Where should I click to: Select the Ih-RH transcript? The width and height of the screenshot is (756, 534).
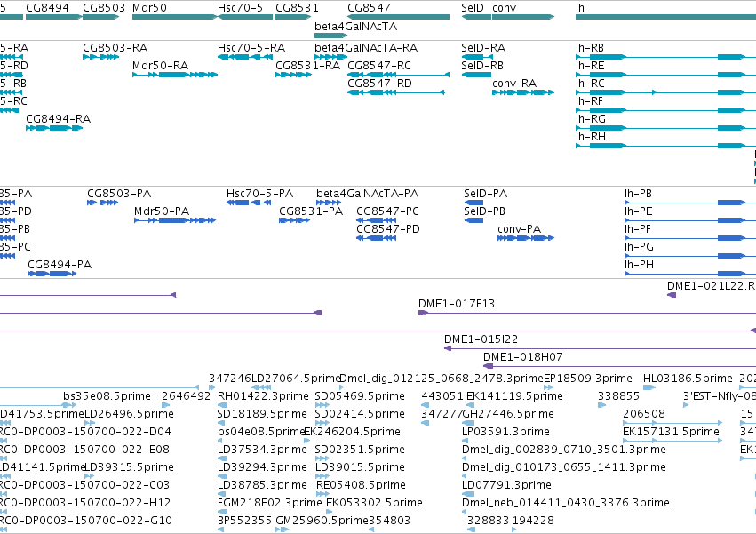(666, 147)
